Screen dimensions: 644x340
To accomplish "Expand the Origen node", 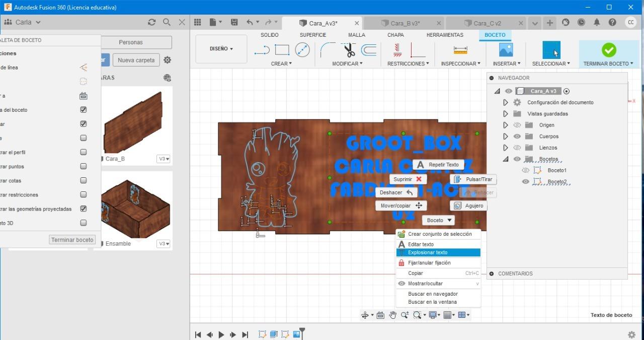I will click(x=506, y=125).
